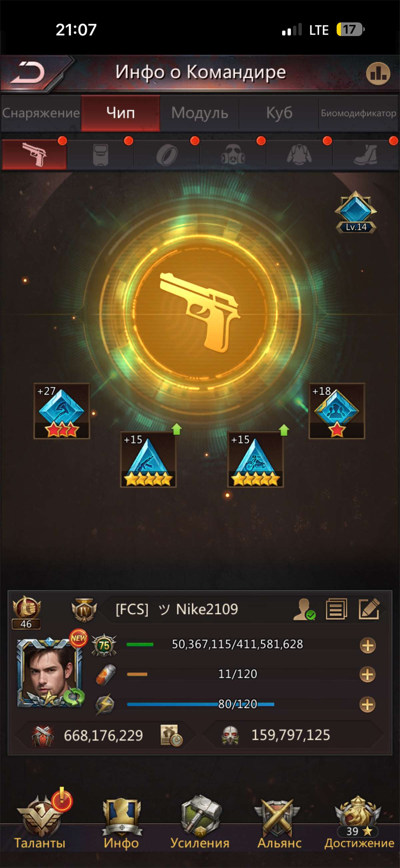The image size is (400, 868).
Task: Open the +27 three-star chip
Action: [61, 411]
